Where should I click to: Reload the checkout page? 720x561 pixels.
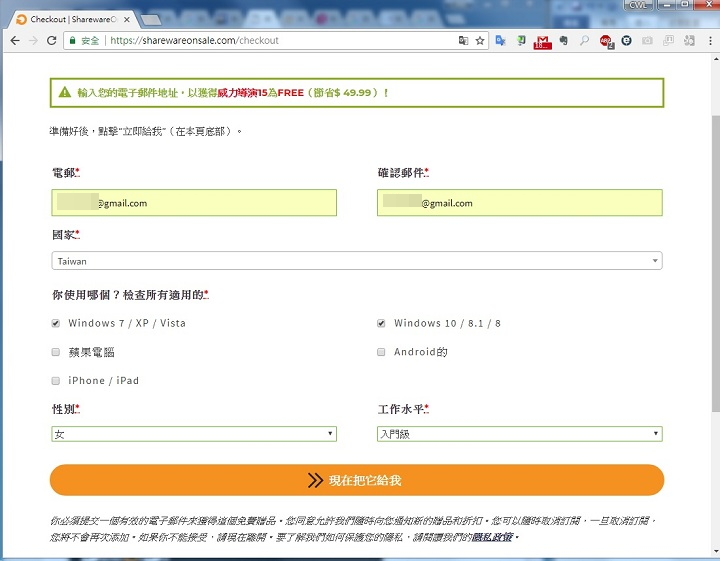[51, 41]
